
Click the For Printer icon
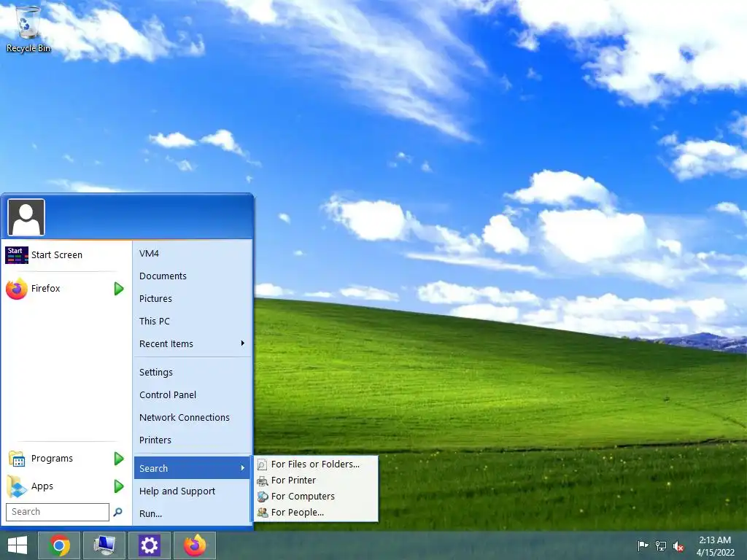262,481
